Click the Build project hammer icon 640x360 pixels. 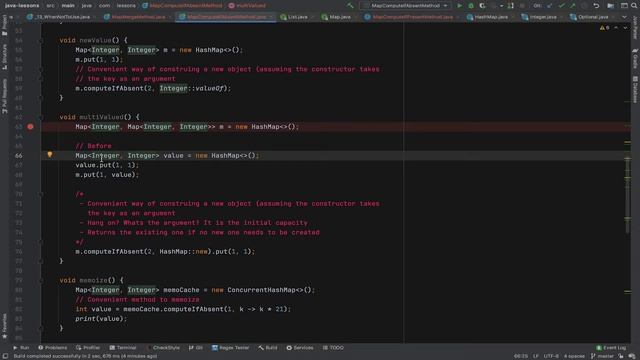click(x=350, y=6)
